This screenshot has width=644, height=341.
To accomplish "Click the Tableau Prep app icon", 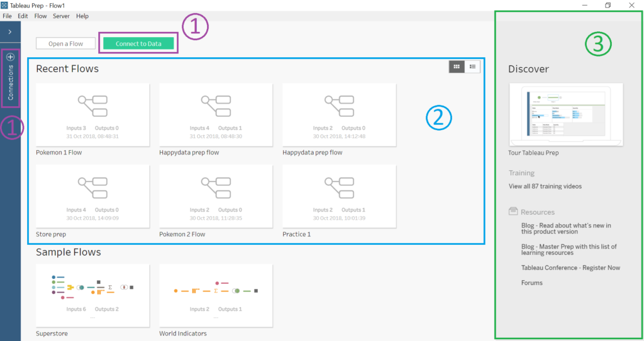I will (x=4, y=5).
